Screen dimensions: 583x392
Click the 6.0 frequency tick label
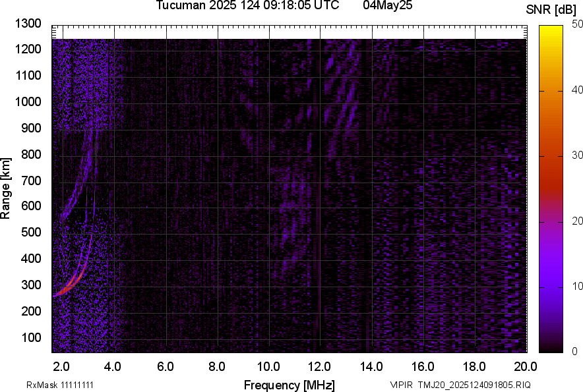tap(166, 367)
